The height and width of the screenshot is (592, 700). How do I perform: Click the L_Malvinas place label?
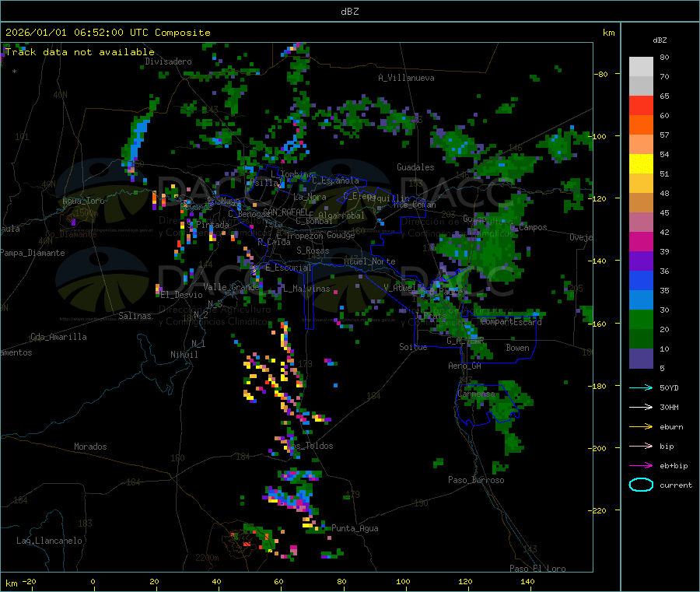306,289
